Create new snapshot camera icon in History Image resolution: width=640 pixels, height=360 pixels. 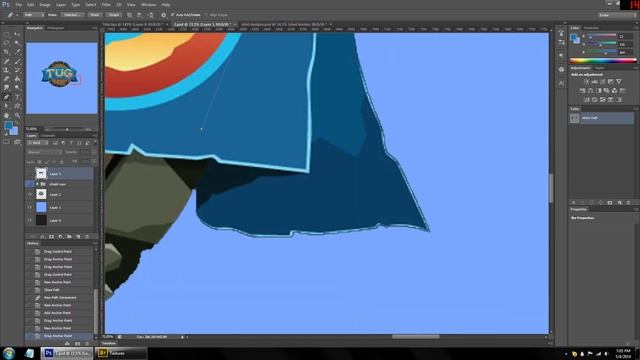(x=78, y=344)
